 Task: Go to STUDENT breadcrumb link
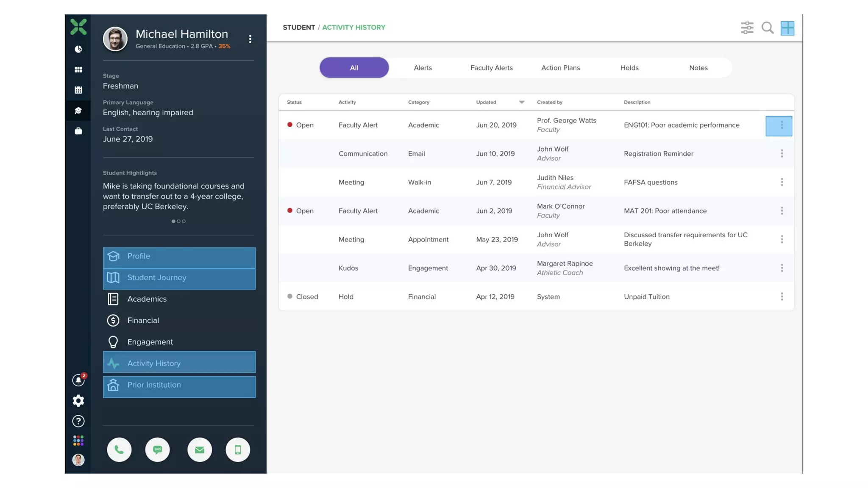point(299,28)
